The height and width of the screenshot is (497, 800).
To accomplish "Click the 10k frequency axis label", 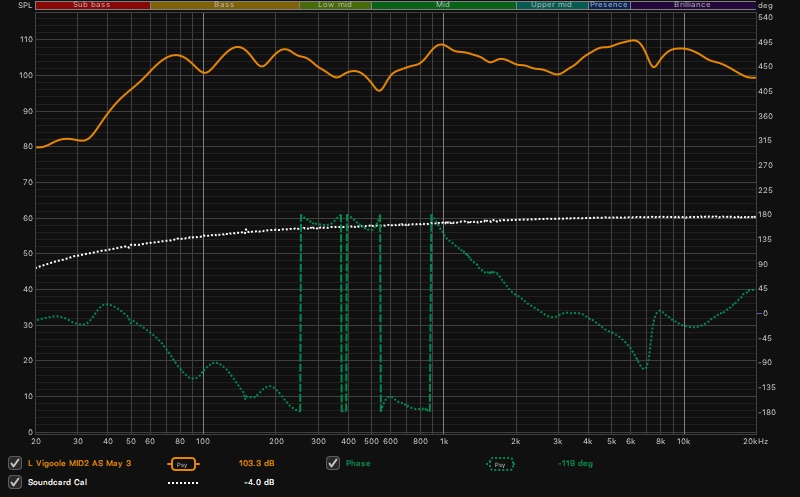I will point(684,441).
